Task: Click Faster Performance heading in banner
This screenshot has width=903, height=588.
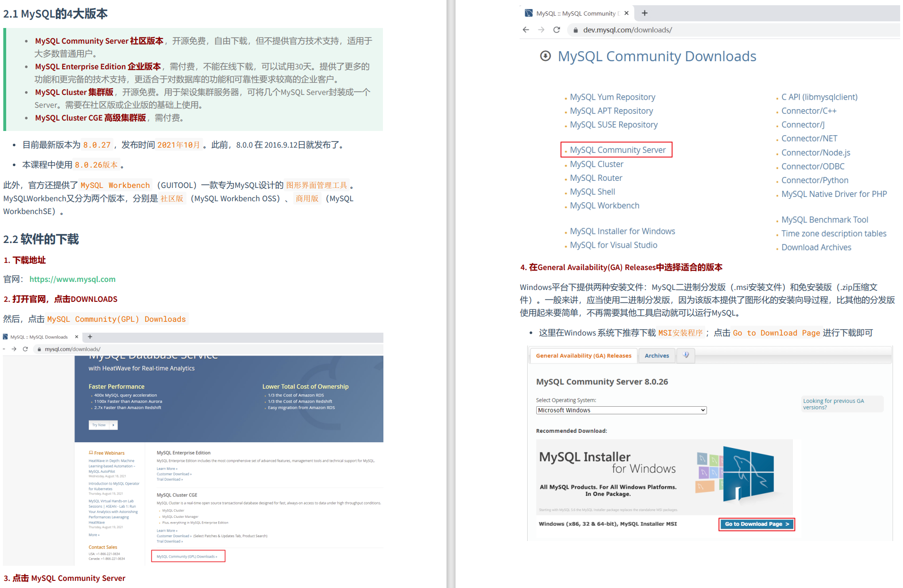Action: (116, 386)
